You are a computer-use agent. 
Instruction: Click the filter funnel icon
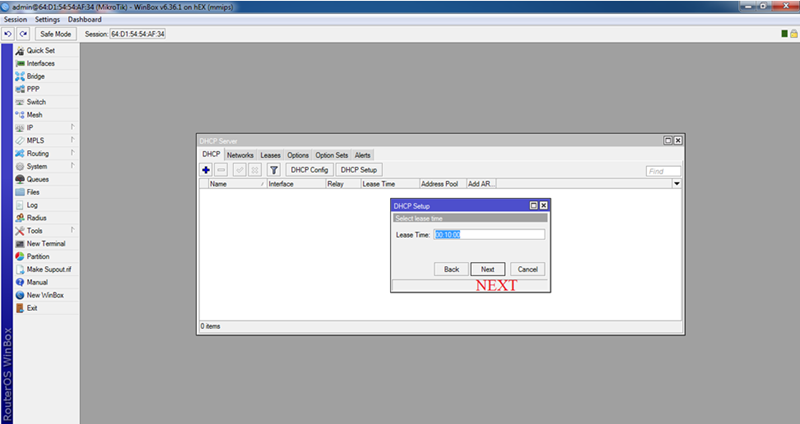click(x=272, y=170)
